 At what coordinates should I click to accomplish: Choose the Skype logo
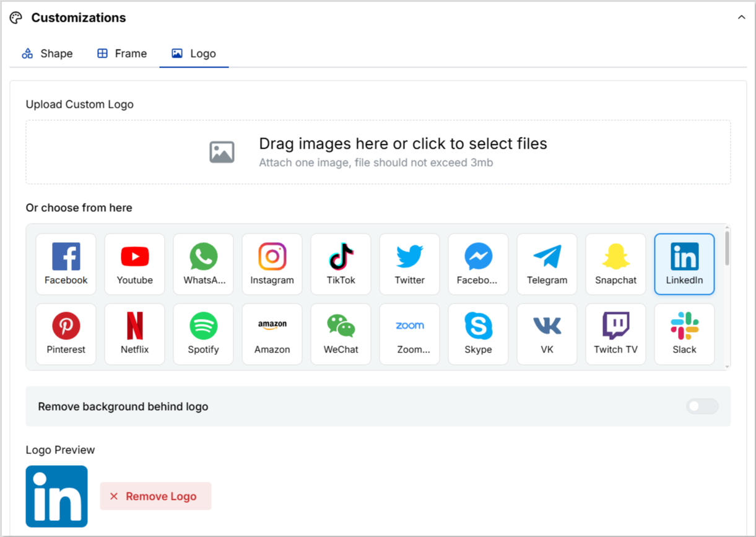(478, 334)
